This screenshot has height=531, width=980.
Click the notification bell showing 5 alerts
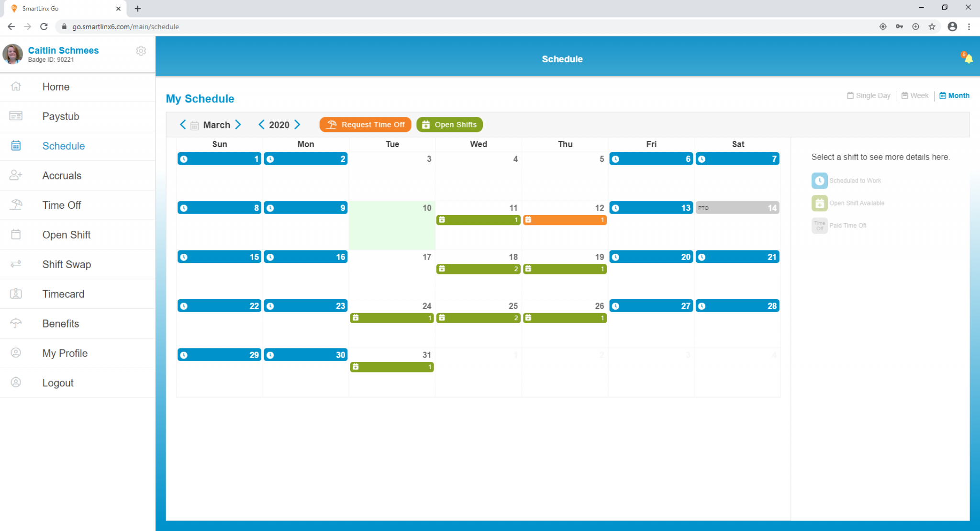[x=969, y=58]
